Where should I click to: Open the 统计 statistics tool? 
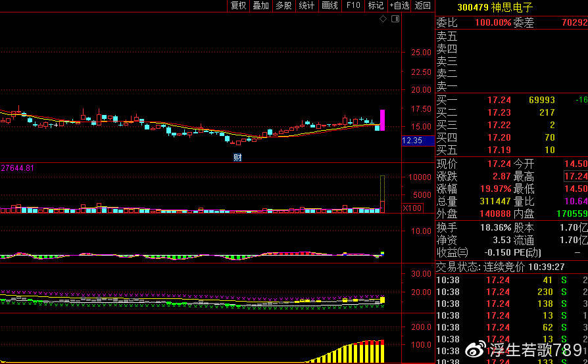point(306,5)
